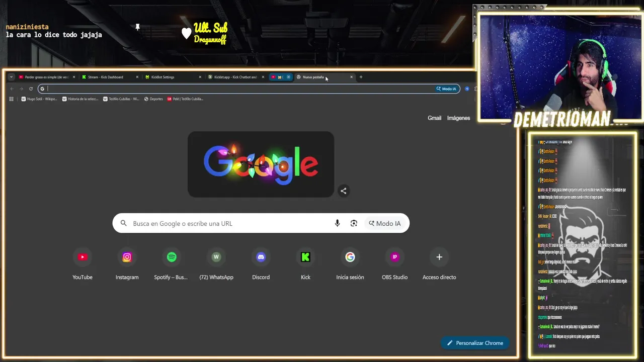This screenshot has width=644, height=362.
Task: Open the Inicia sesión shortcut
Action: click(x=350, y=264)
